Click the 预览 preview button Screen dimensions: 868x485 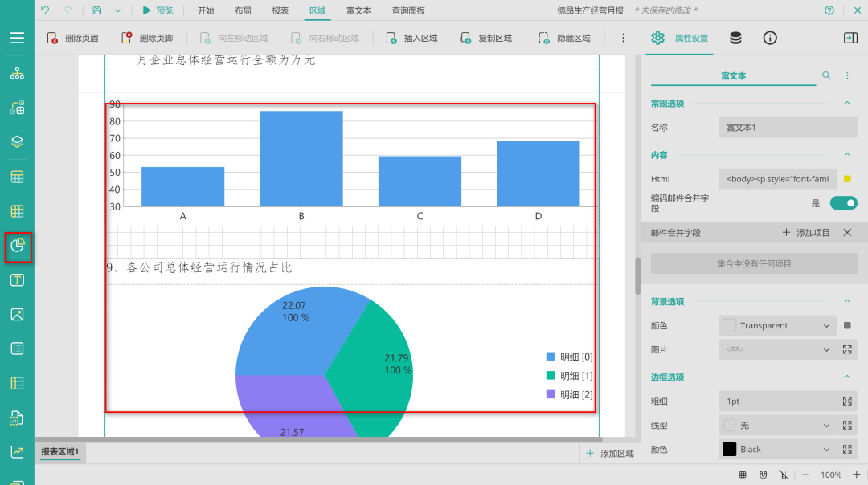pyautogui.click(x=158, y=10)
